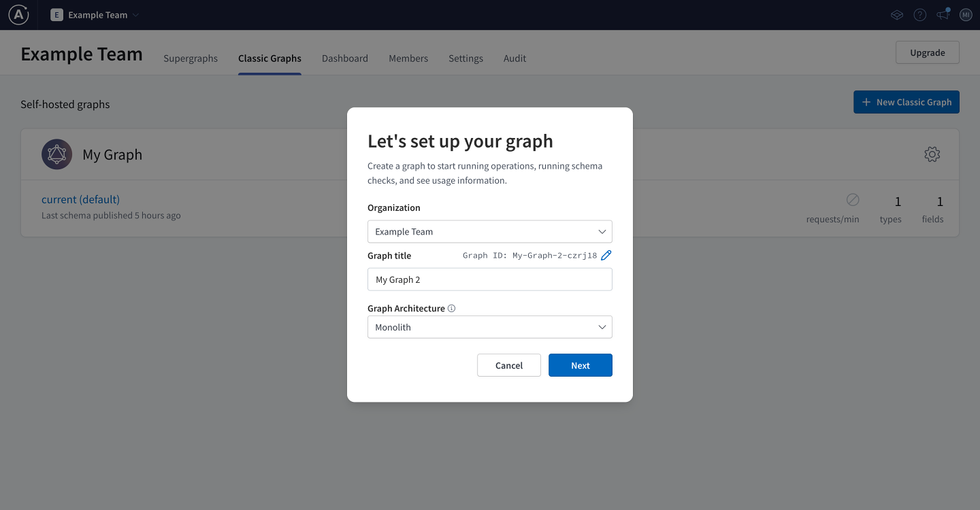Click the pencil icon to edit Graph ID
This screenshot has width=980, height=510.
click(606, 255)
